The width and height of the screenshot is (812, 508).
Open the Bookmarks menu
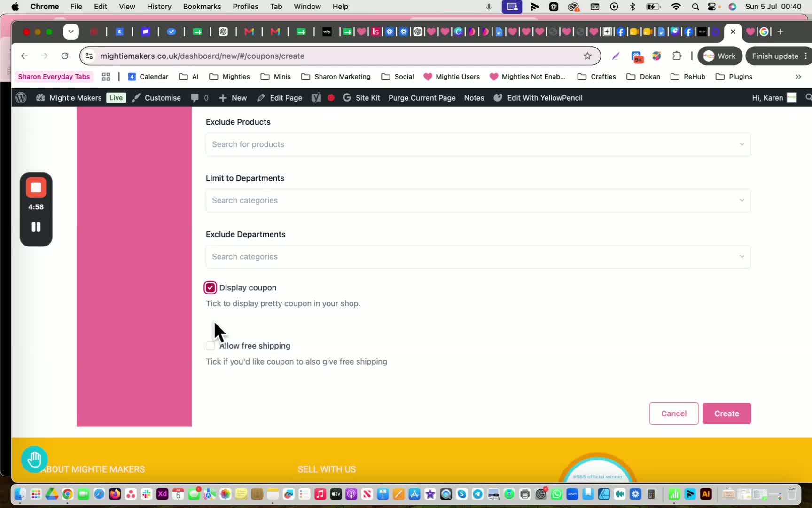(202, 7)
